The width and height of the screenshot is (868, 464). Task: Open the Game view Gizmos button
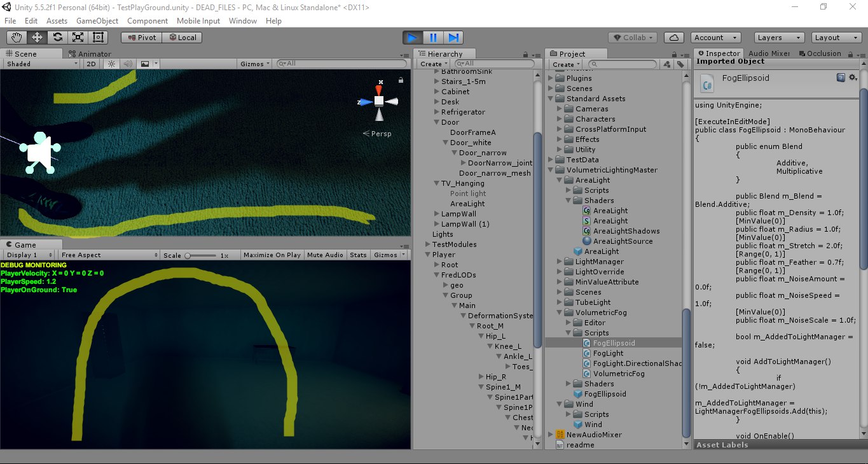pyautogui.click(x=388, y=255)
